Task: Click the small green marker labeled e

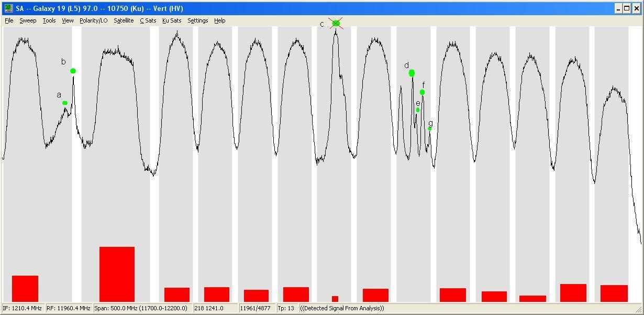Action: click(418, 110)
